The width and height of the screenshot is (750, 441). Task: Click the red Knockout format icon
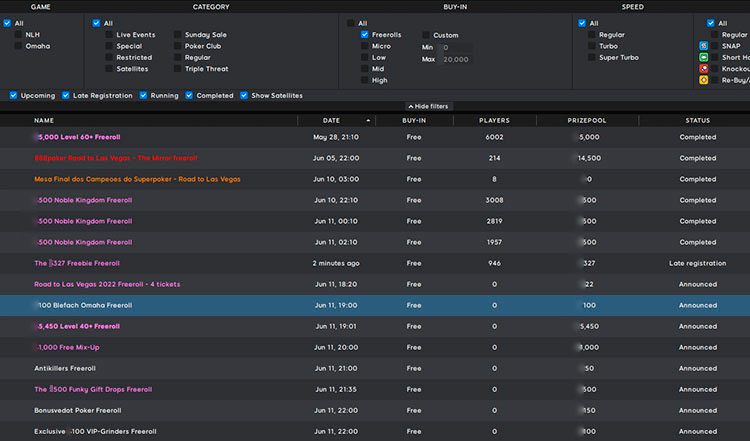point(705,68)
